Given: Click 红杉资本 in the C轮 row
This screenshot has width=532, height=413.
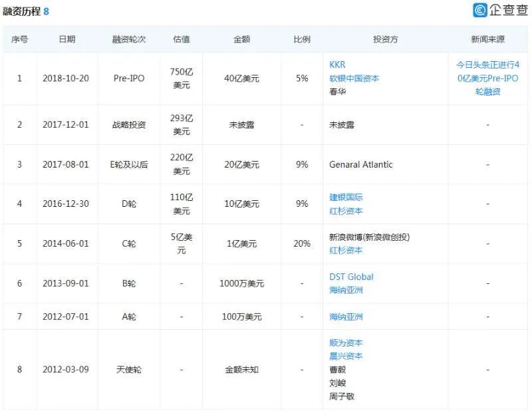Looking at the screenshot, I should 346,250.
